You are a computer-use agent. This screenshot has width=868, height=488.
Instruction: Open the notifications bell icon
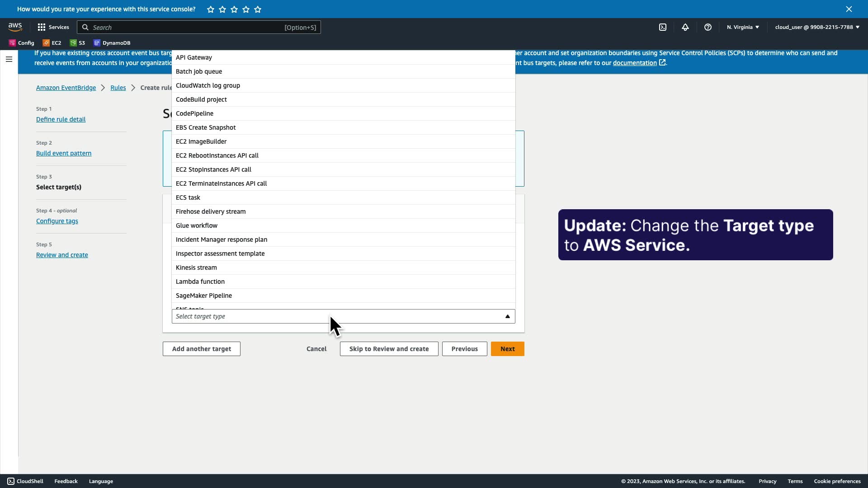[x=685, y=27]
